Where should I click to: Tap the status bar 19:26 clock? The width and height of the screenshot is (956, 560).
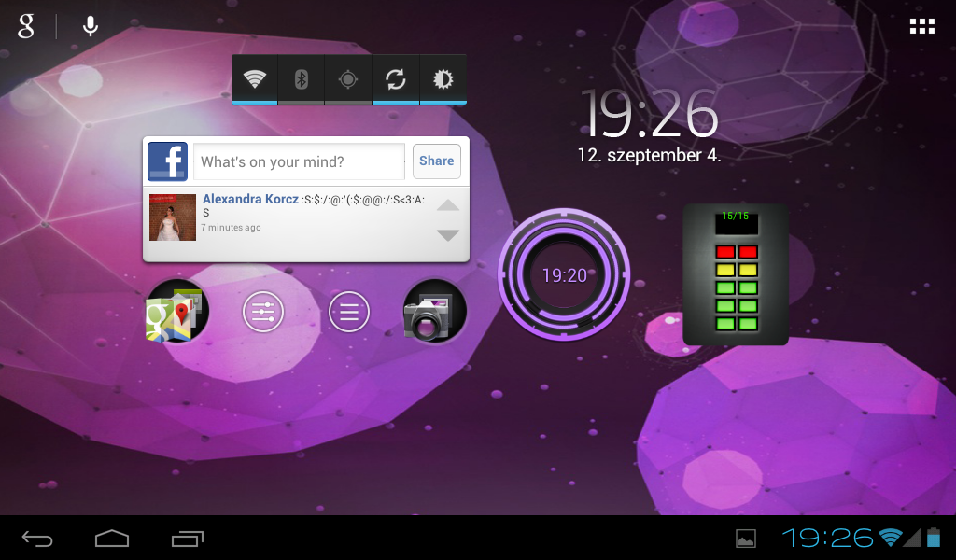828,538
